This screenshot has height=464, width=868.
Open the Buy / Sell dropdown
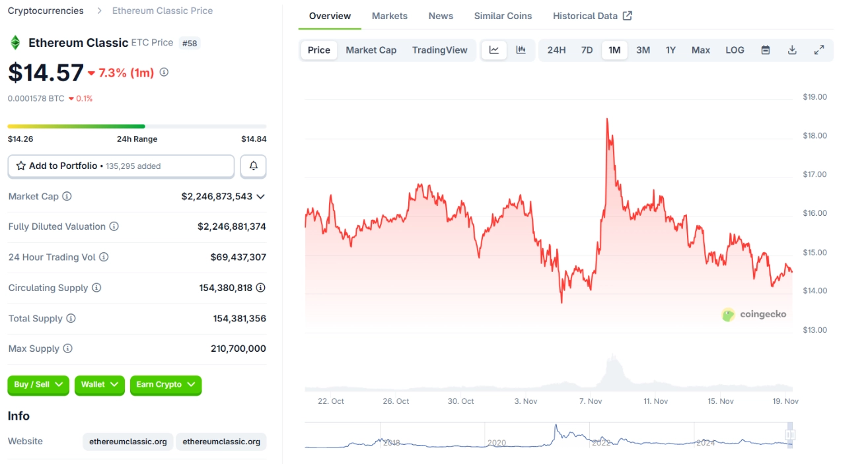pyautogui.click(x=38, y=385)
